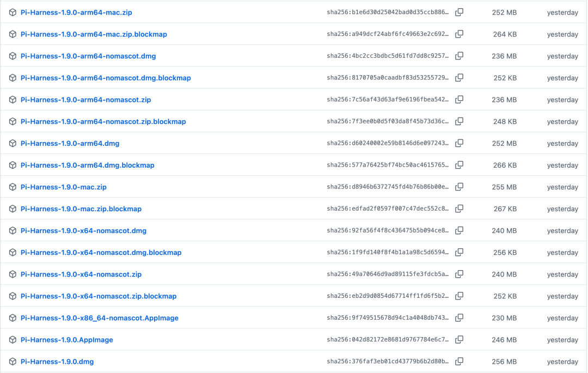Copy hash of Pi-Harness-1.9.0-x64-nomascot.dmg.blockmap
Screen dimensions: 588x373
click(x=459, y=252)
